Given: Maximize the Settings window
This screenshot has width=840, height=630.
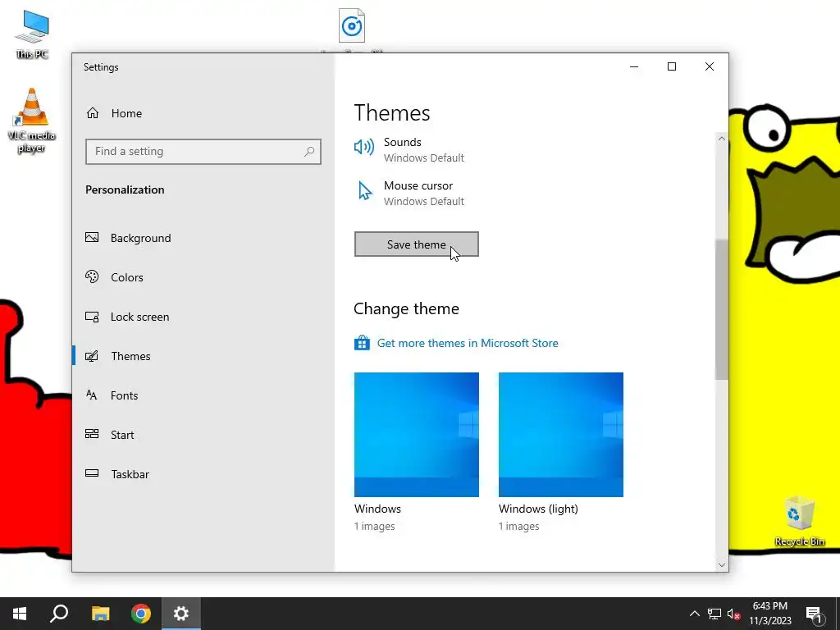Looking at the screenshot, I should 672,66.
